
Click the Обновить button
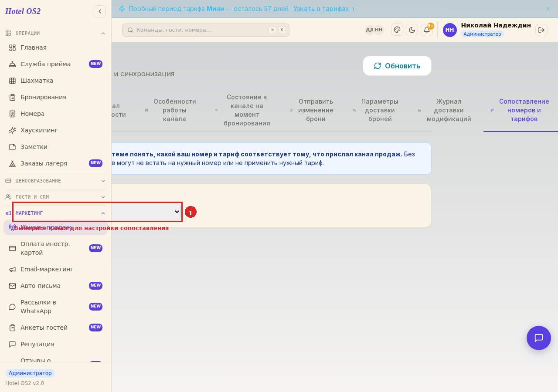point(397,66)
